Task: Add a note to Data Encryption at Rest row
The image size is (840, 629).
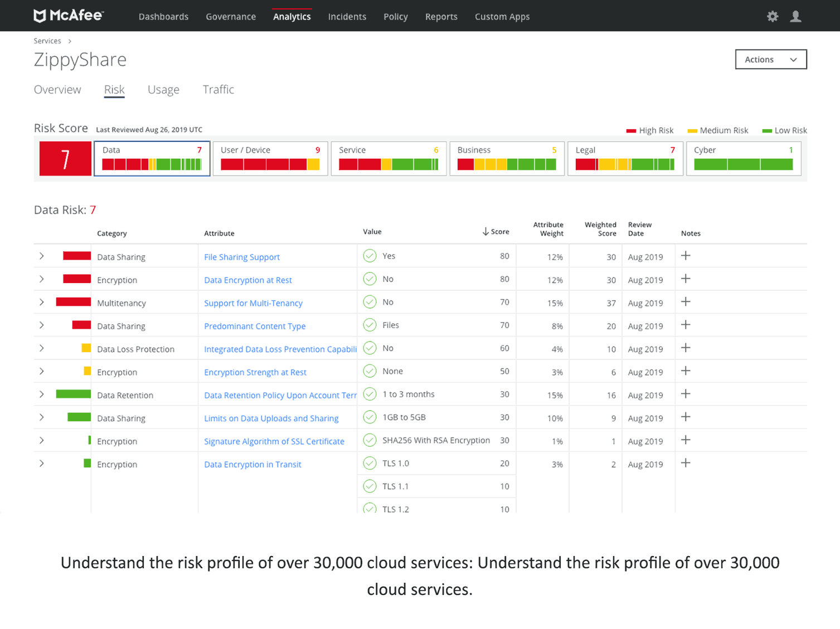Action: click(x=686, y=279)
